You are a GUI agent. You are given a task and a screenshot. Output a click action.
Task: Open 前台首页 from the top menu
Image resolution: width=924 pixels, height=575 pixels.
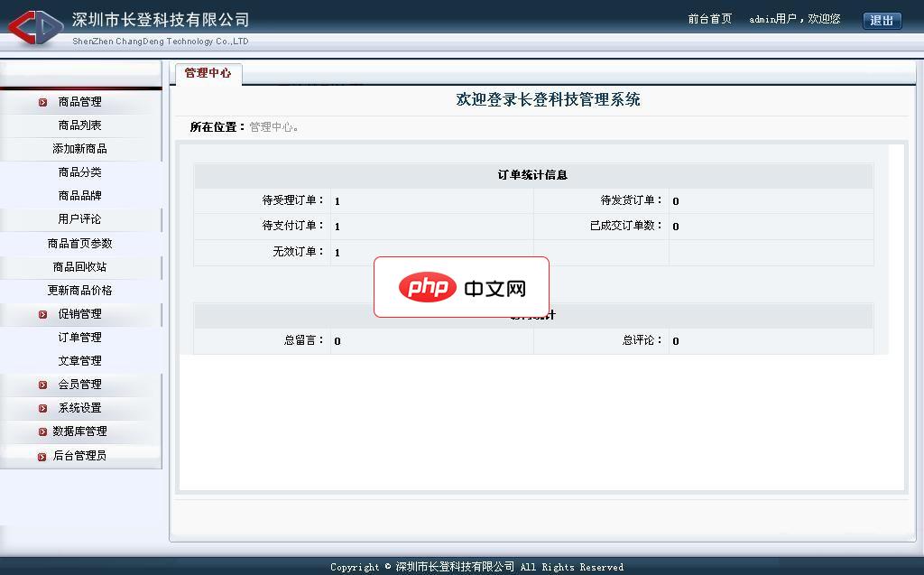click(709, 18)
